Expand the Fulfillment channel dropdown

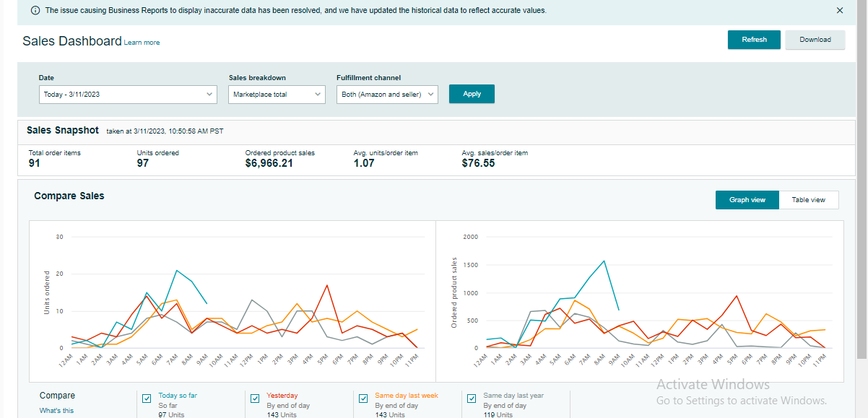pos(387,95)
